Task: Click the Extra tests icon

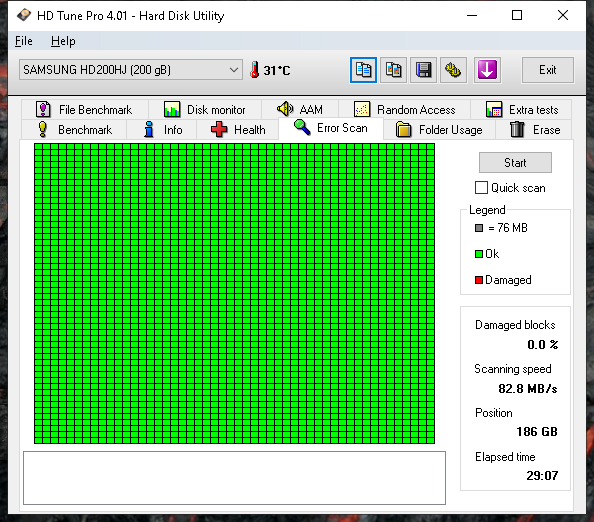Action: tap(494, 109)
